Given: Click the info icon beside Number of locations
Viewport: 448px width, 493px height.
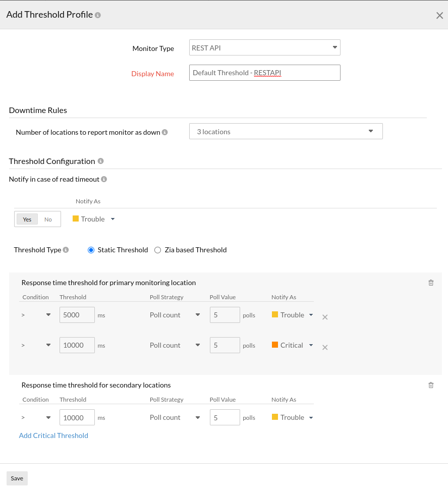Looking at the screenshot, I should click(164, 132).
